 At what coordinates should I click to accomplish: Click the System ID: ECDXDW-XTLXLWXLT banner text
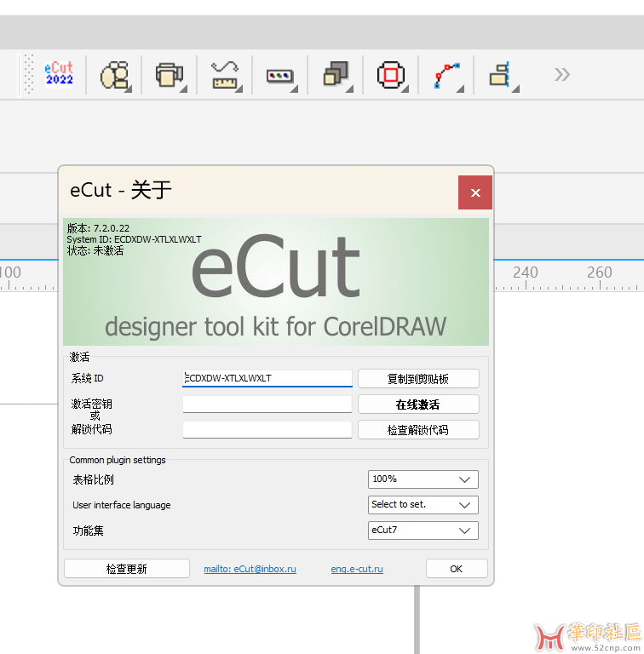[134, 239]
